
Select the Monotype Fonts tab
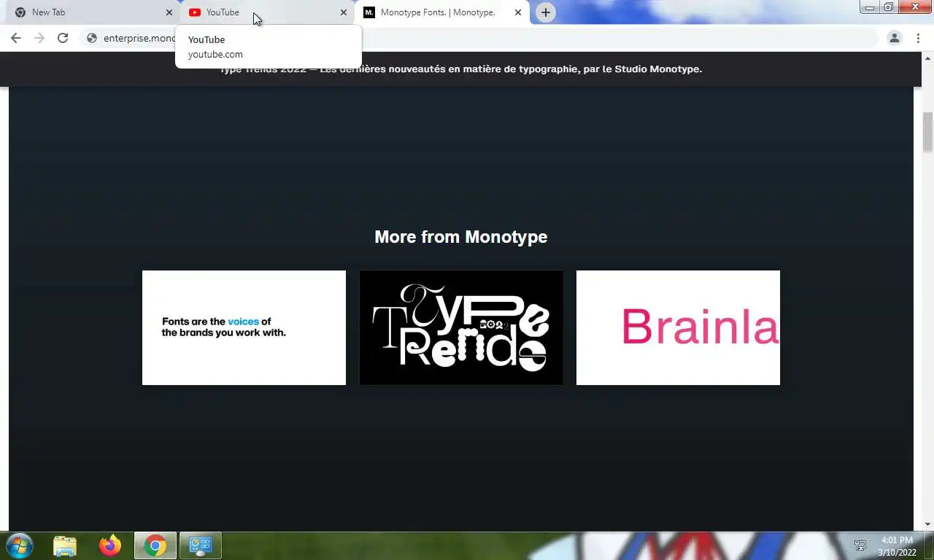(442, 12)
